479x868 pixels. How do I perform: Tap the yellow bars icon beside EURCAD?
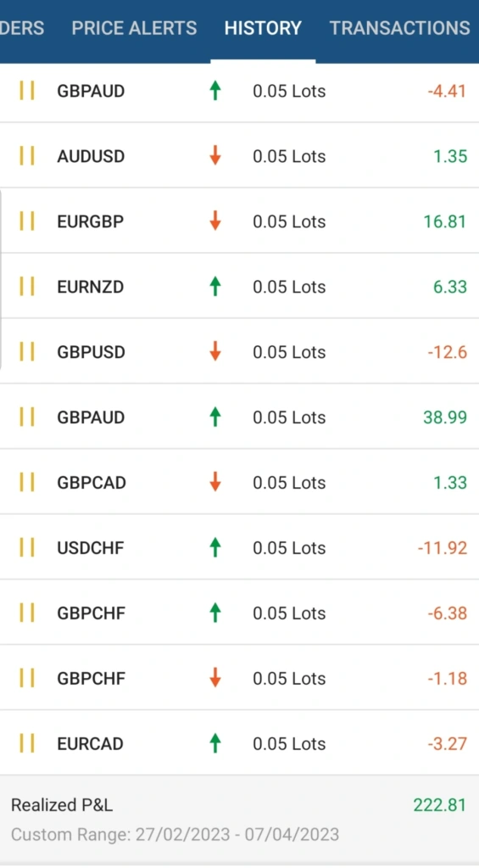[26, 743]
